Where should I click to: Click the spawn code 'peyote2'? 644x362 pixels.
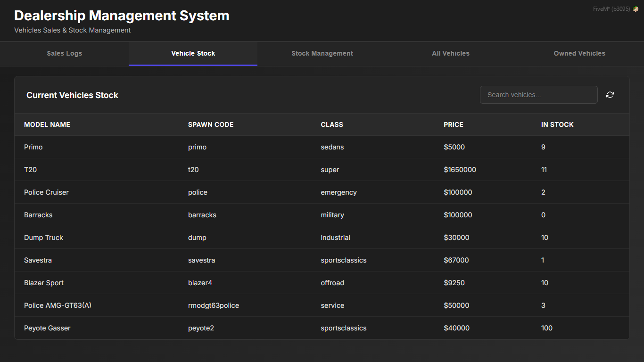(201, 328)
